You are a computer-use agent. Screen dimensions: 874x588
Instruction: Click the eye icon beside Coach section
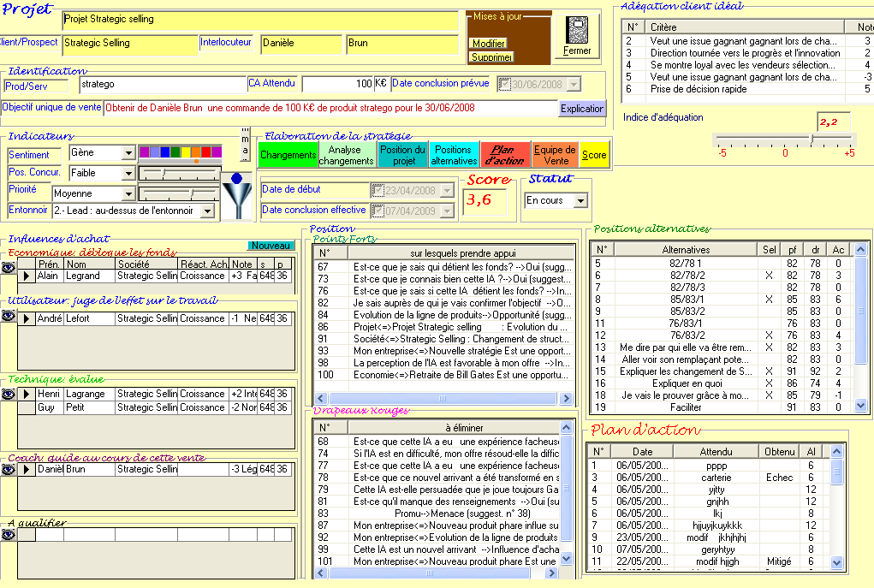[x=9, y=469]
